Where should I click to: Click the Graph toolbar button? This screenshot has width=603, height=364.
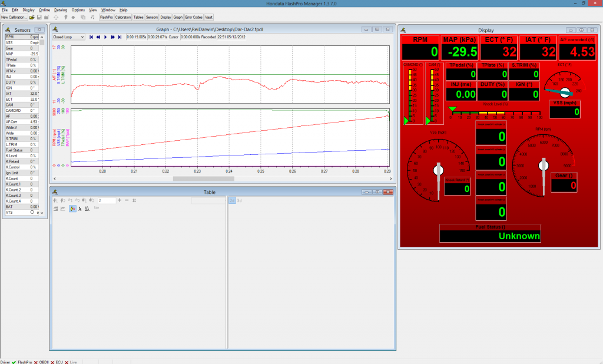click(x=178, y=17)
